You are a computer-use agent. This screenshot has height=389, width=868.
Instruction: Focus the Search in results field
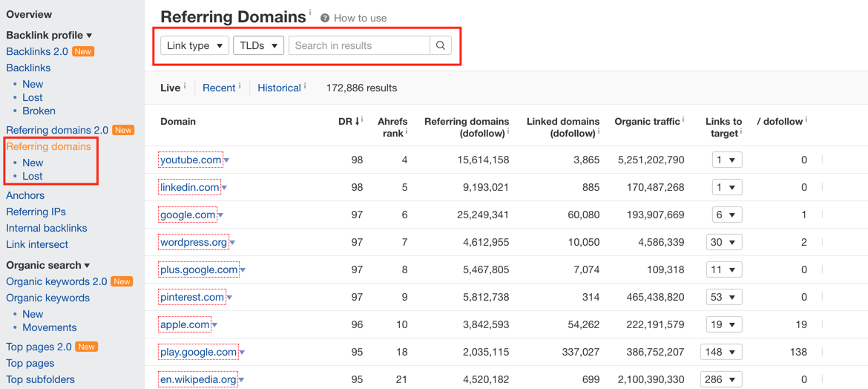pos(359,45)
